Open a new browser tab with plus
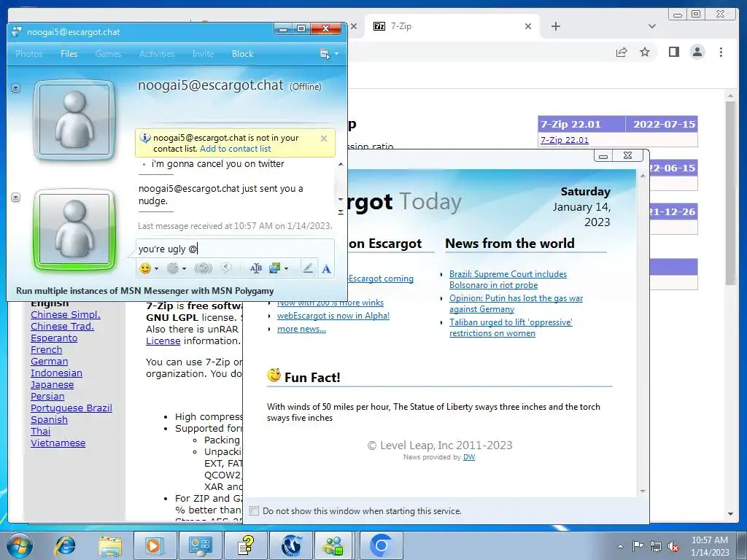This screenshot has width=747, height=560. [x=555, y=26]
